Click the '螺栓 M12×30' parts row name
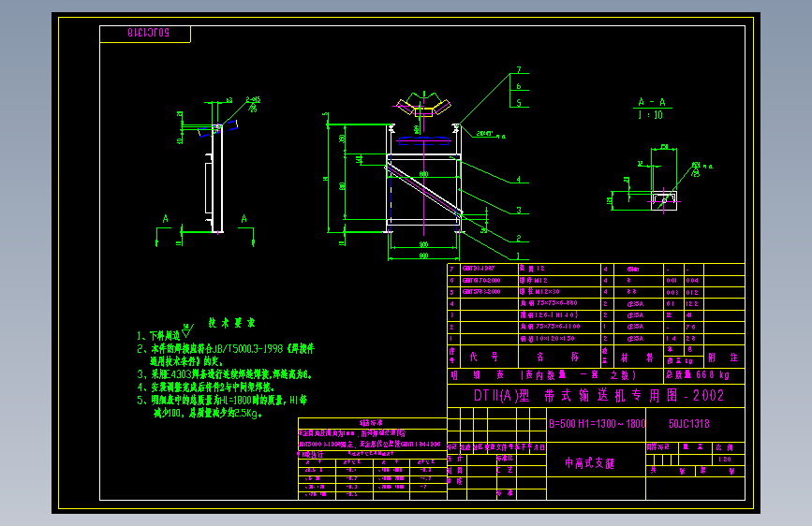812x526 pixels. point(539,291)
